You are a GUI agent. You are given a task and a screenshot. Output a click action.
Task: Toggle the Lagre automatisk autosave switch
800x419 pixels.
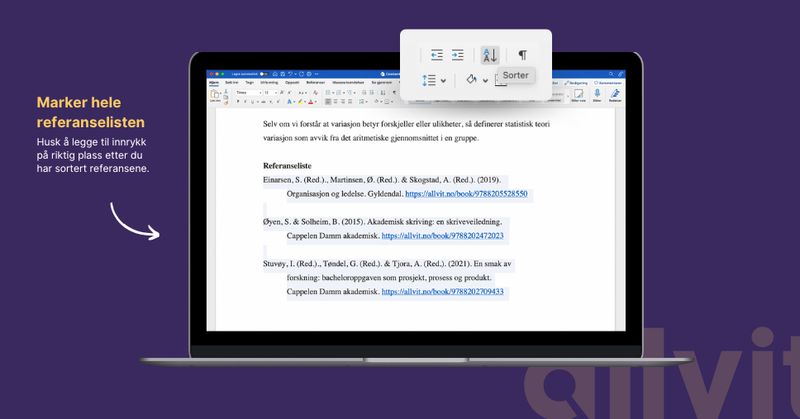[264, 74]
